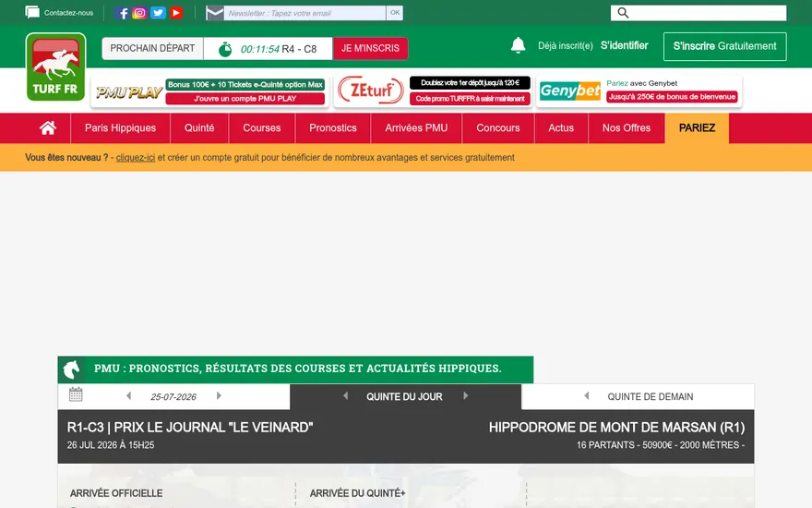
Task: Click Arrivée du Quinté+ heading
Action: (357, 493)
